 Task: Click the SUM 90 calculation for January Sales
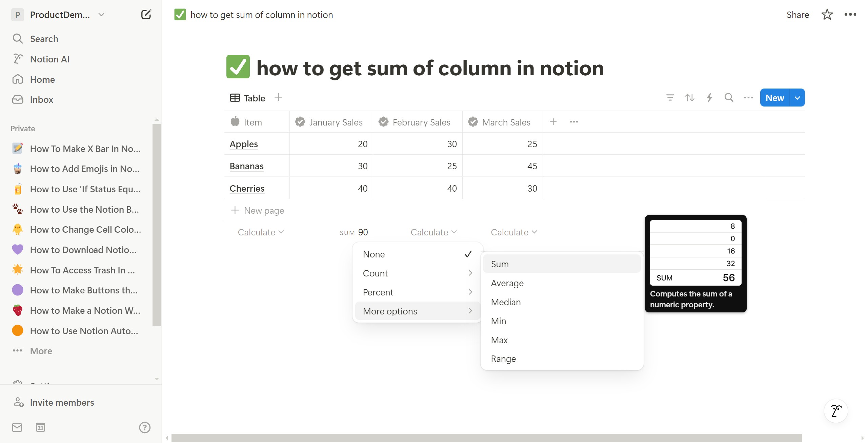354,232
